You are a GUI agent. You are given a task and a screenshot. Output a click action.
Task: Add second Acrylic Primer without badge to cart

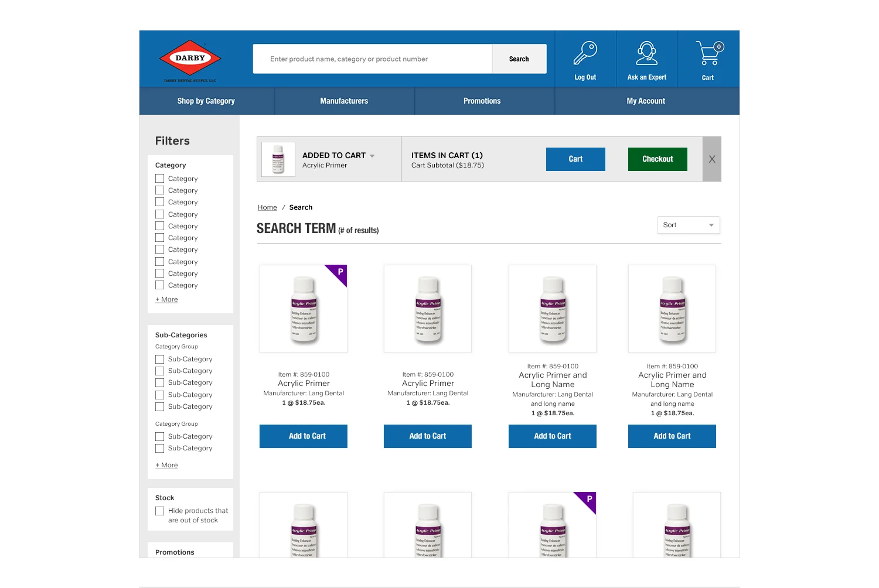click(428, 436)
